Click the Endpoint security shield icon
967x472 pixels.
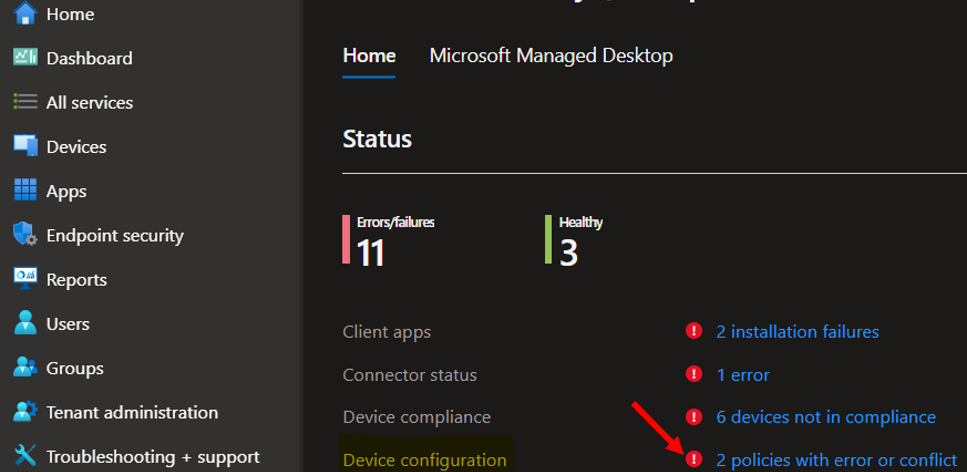[x=25, y=235]
